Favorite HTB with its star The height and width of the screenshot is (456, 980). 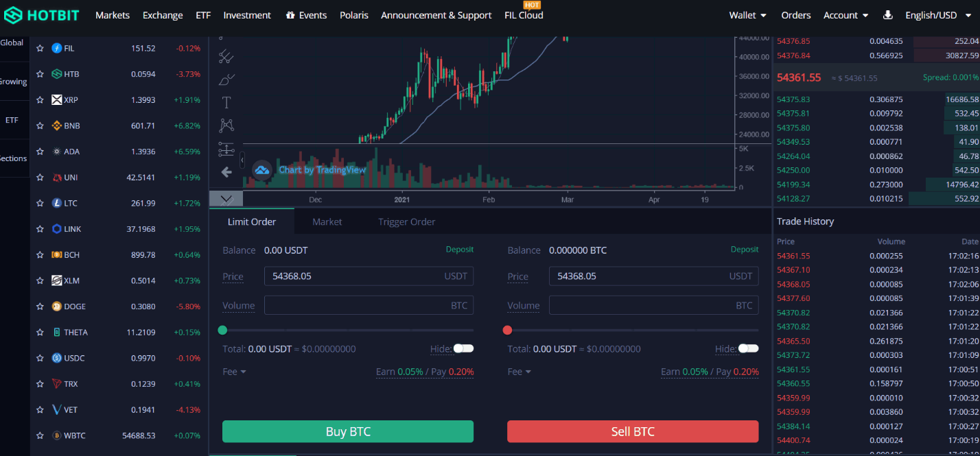[40, 74]
